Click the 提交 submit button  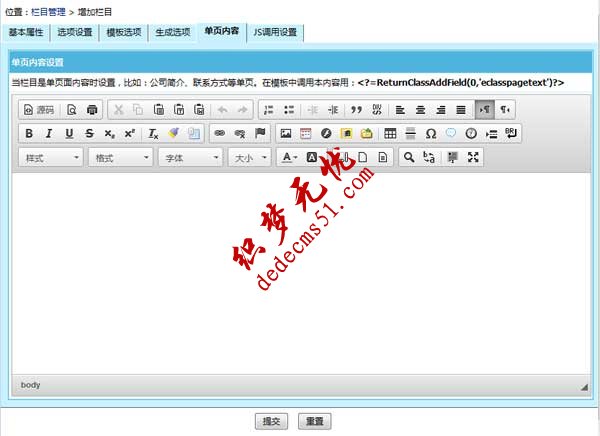pyautogui.click(x=271, y=421)
